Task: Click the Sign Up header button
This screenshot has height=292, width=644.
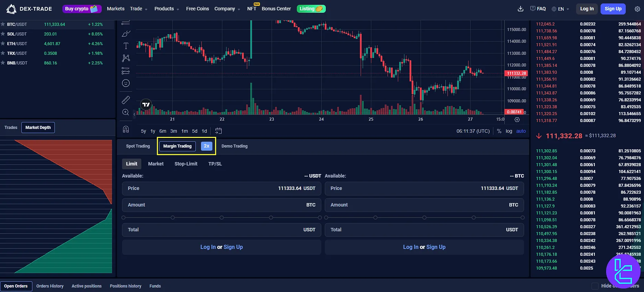Action: pyautogui.click(x=613, y=9)
